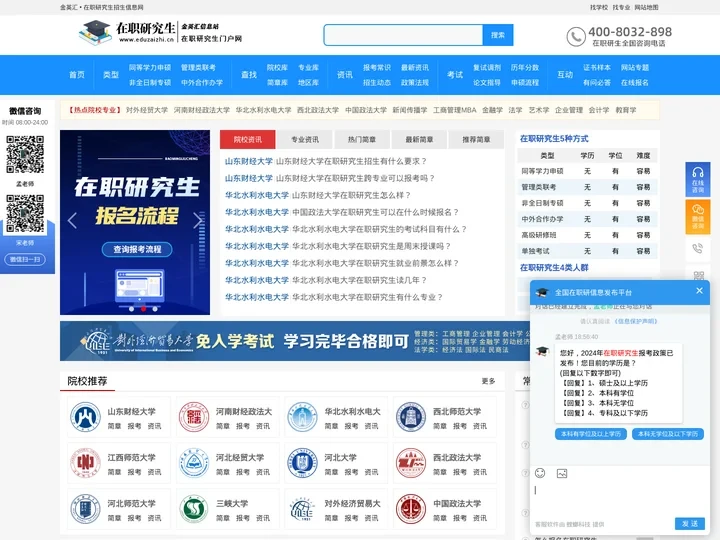
Task: Click the QR code sidebar icon
Action: pyautogui.click(x=698, y=275)
